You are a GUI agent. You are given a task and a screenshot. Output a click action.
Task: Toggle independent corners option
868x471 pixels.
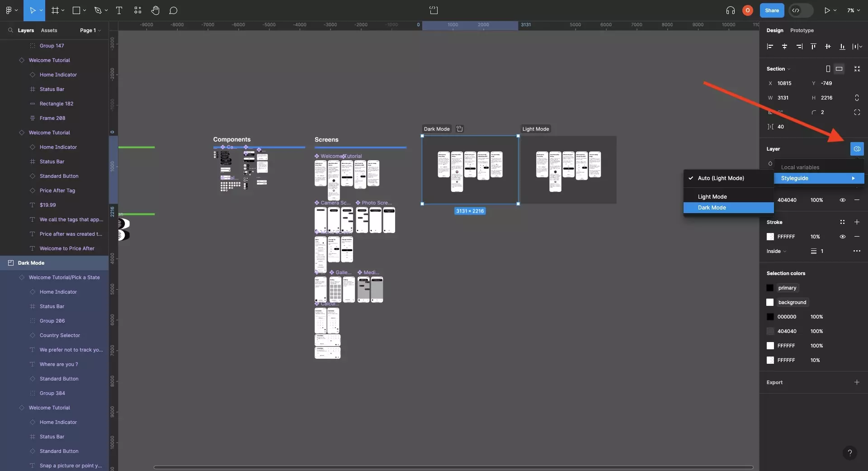pyautogui.click(x=857, y=112)
